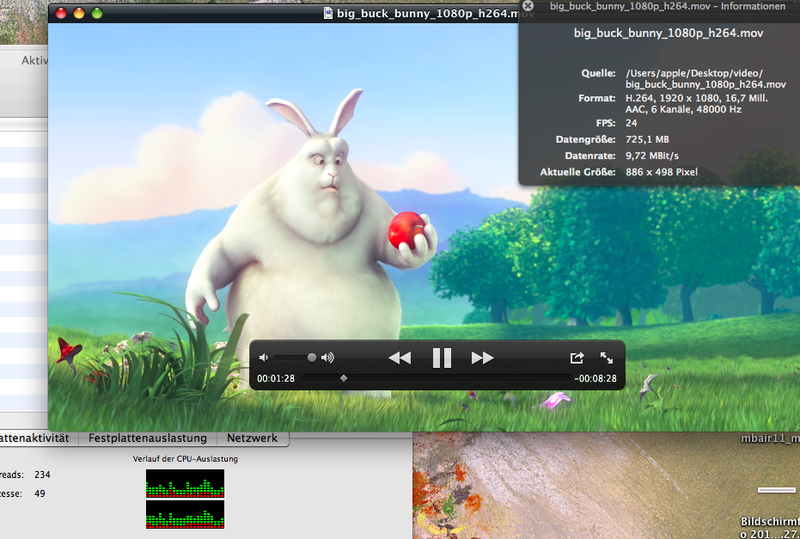Click the movie file icon in title bar
This screenshot has height=539, width=800.
(x=329, y=13)
